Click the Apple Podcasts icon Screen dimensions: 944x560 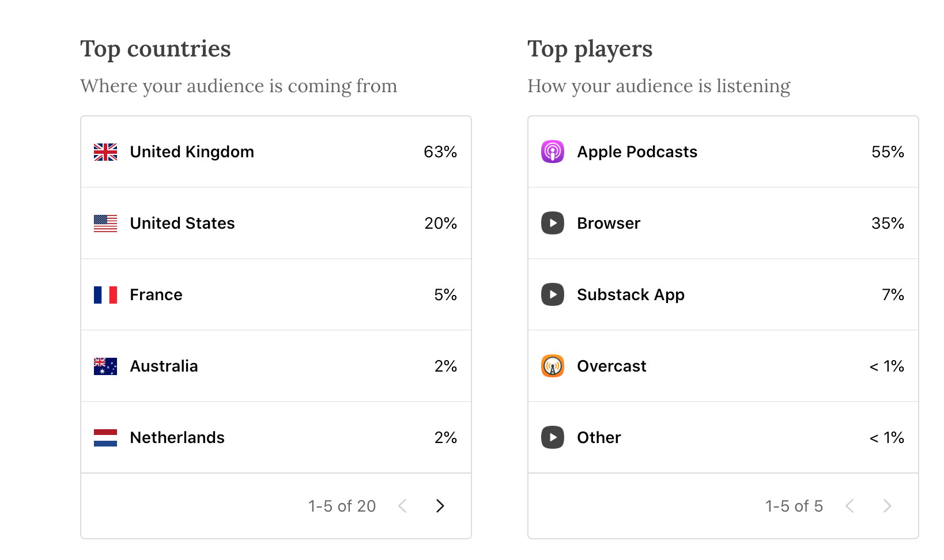coord(552,152)
